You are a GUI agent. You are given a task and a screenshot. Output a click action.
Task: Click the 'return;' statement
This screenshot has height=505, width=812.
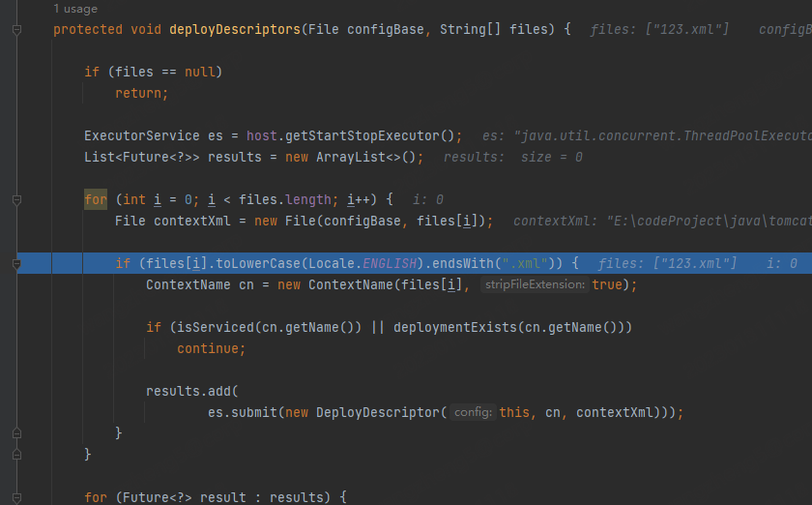point(142,93)
